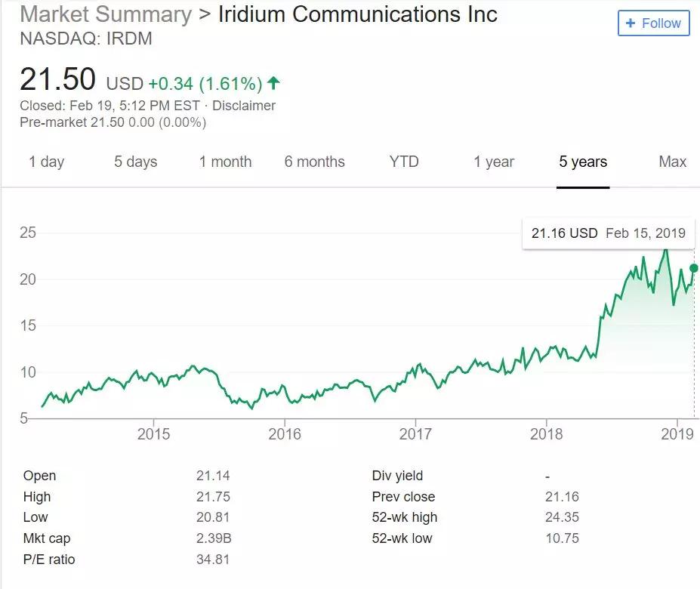Select the 5 years tab

coord(583,162)
